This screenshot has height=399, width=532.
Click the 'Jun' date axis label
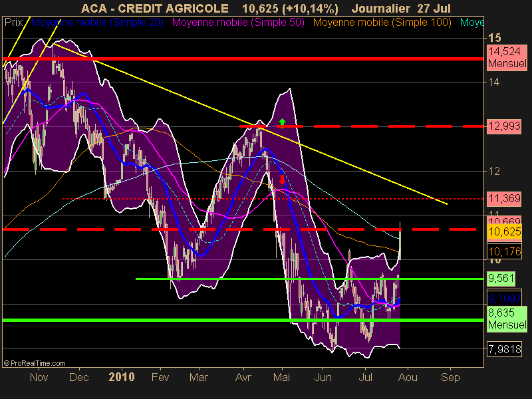(323, 377)
